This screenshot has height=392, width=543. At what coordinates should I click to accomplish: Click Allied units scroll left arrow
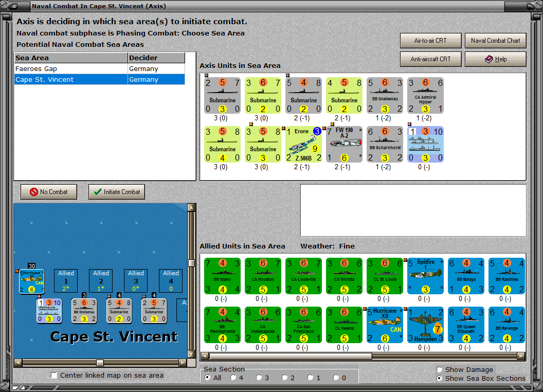click(205, 356)
